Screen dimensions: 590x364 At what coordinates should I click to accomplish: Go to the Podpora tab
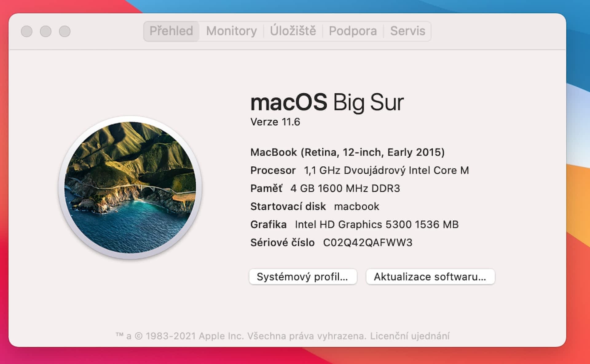point(353,31)
